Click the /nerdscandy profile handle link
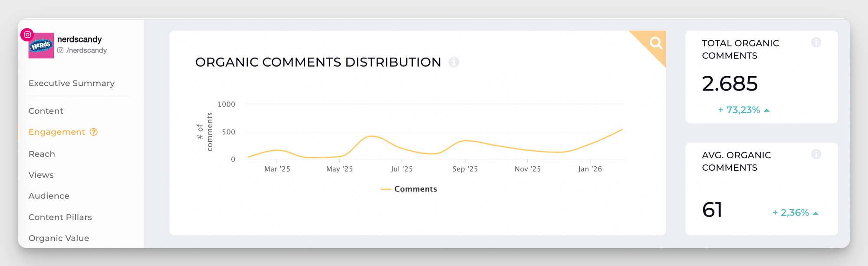 (x=87, y=50)
